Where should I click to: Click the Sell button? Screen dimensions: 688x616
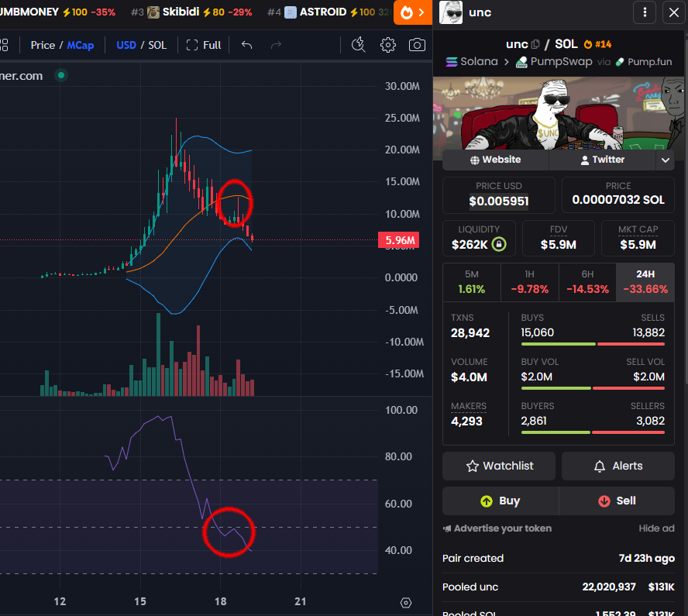coord(617,501)
